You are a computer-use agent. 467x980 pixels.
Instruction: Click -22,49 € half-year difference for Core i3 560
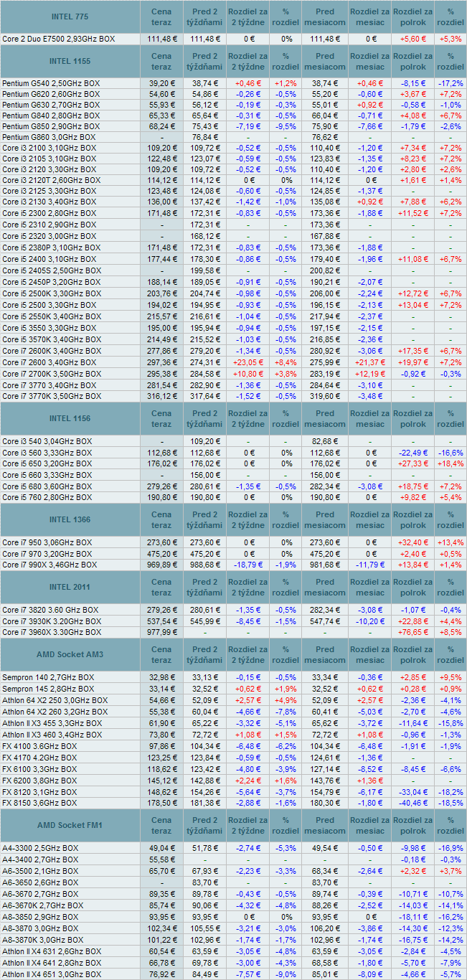pos(413,452)
